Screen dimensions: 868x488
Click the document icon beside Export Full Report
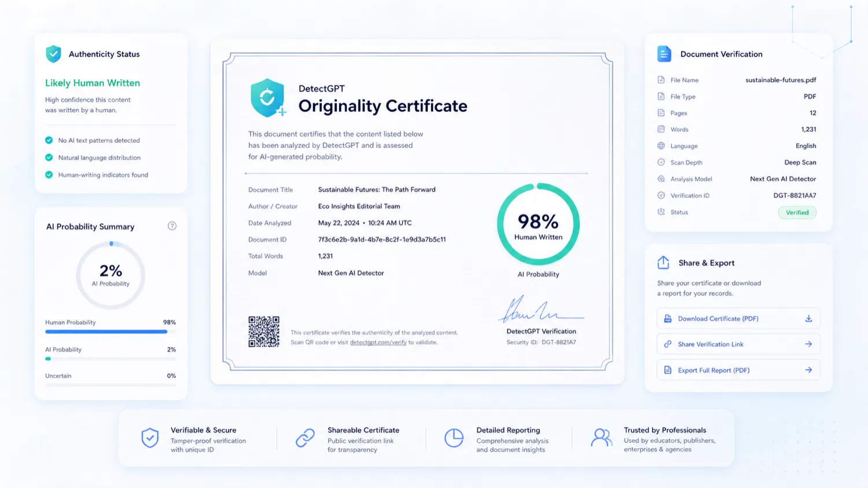[668, 370]
